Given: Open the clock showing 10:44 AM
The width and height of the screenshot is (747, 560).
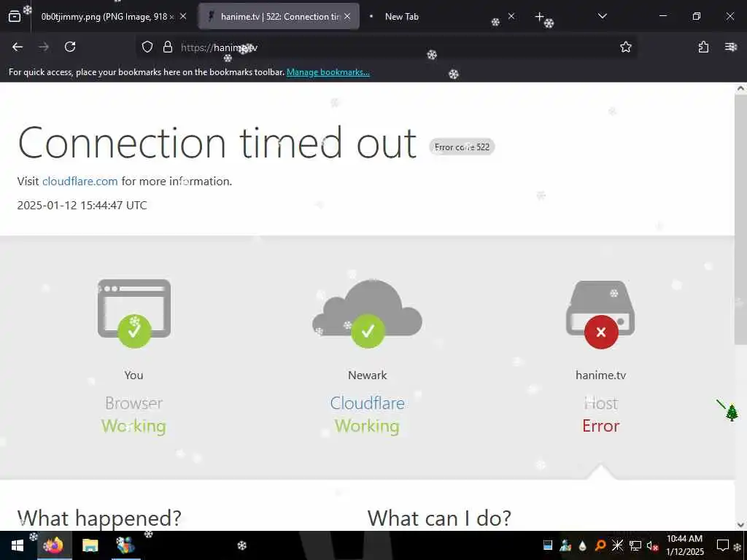Looking at the screenshot, I should pyautogui.click(x=684, y=545).
